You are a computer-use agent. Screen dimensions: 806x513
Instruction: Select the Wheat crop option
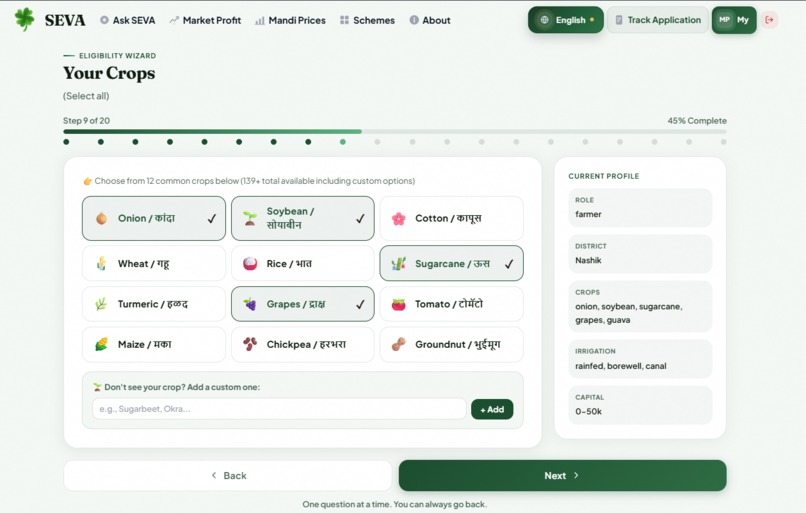click(154, 264)
